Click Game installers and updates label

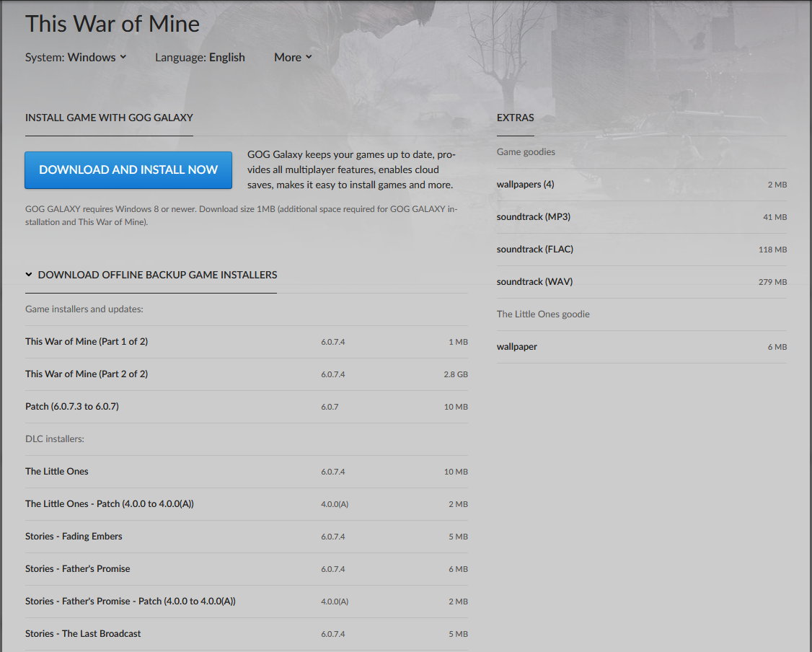pyautogui.click(x=84, y=309)
